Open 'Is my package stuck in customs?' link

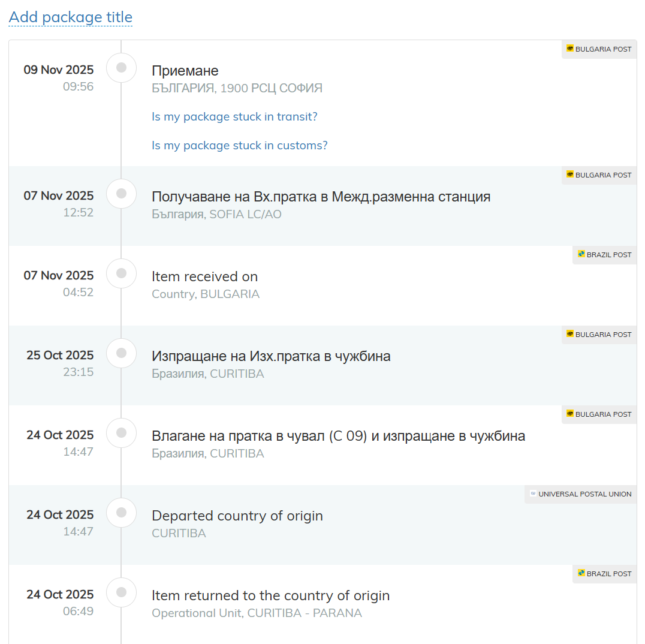239,146
